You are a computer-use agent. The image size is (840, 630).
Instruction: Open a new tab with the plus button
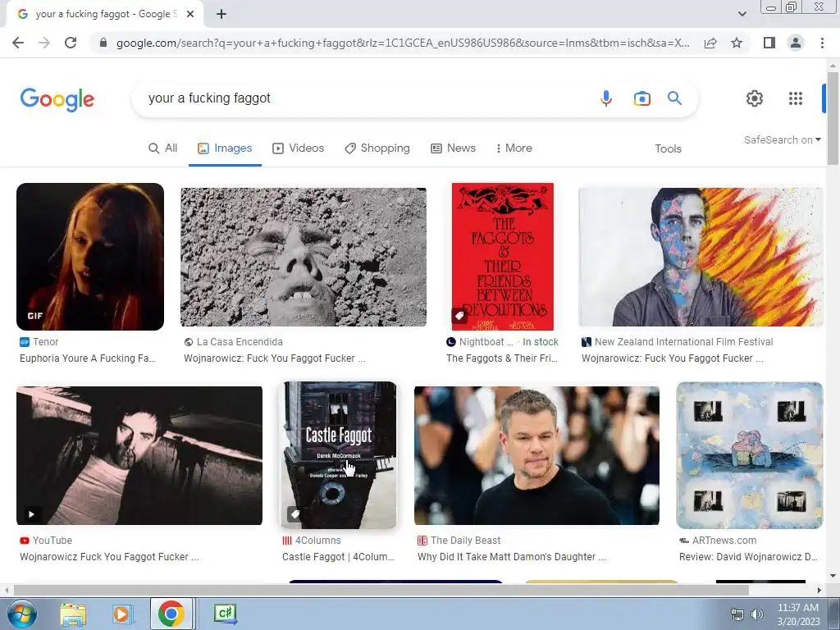point(221,14)
